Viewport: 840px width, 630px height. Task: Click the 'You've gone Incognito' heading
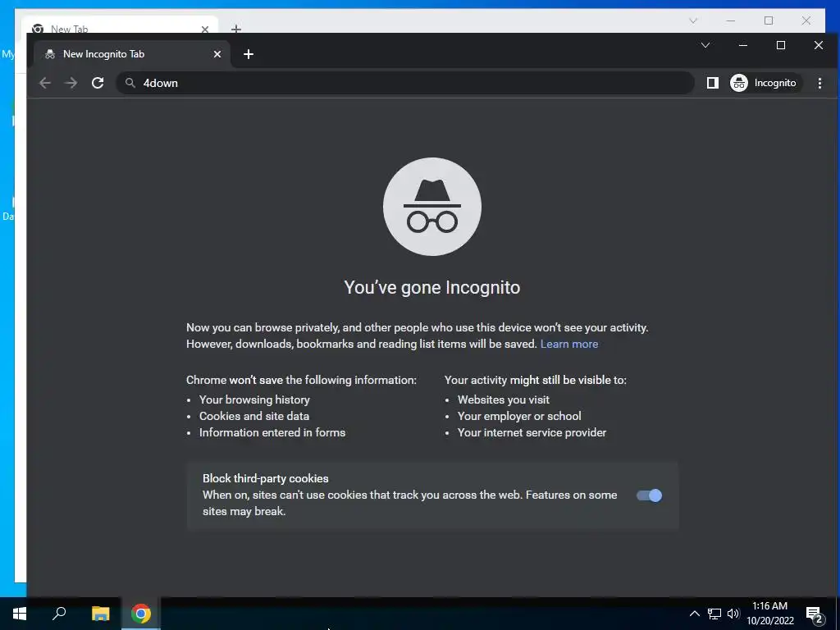pyautogui.click(x=431, y=288)
